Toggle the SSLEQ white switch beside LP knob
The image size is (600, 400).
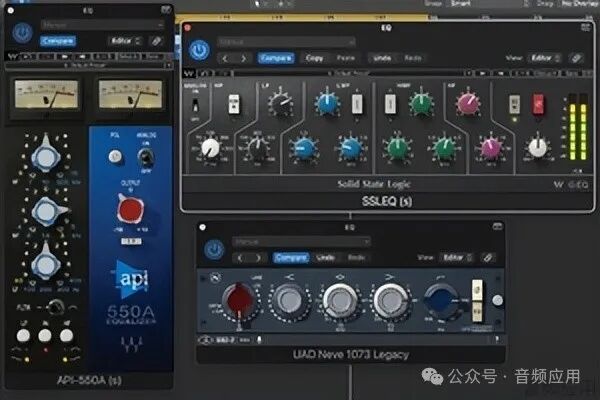click(x=234, y=104)
